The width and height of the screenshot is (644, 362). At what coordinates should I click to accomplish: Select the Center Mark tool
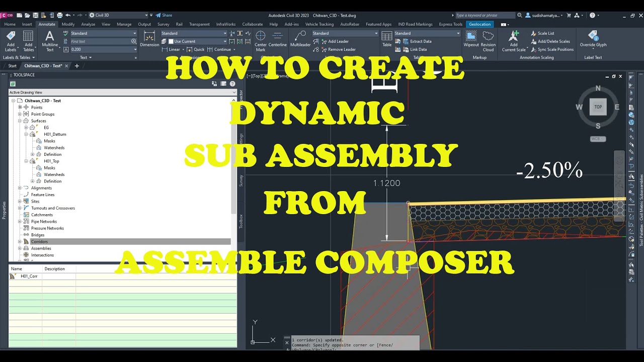(x=261, y=41)
